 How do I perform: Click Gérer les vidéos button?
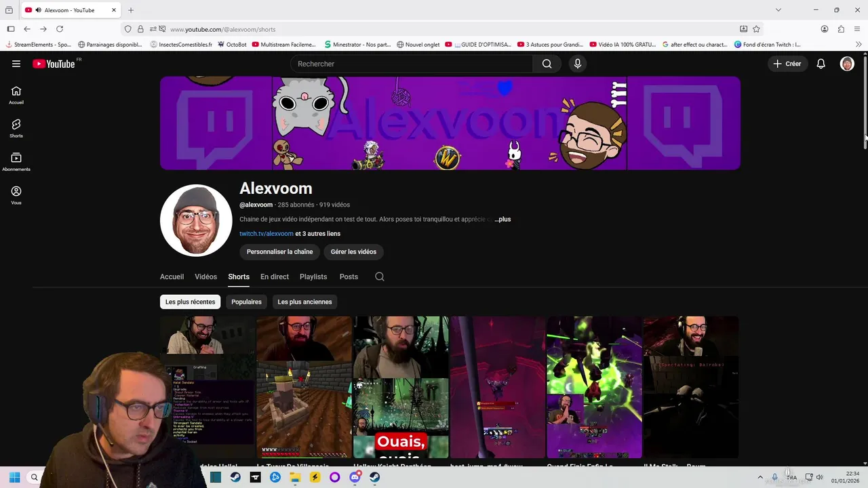point(353,251)
